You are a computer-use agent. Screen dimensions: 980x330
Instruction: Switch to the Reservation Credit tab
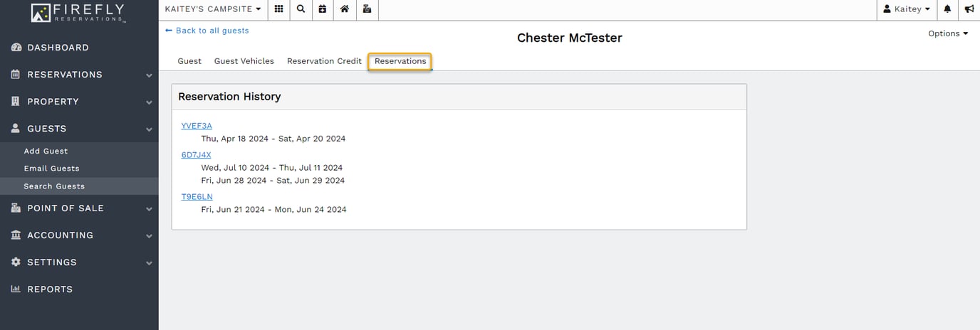tap(324, 61)
